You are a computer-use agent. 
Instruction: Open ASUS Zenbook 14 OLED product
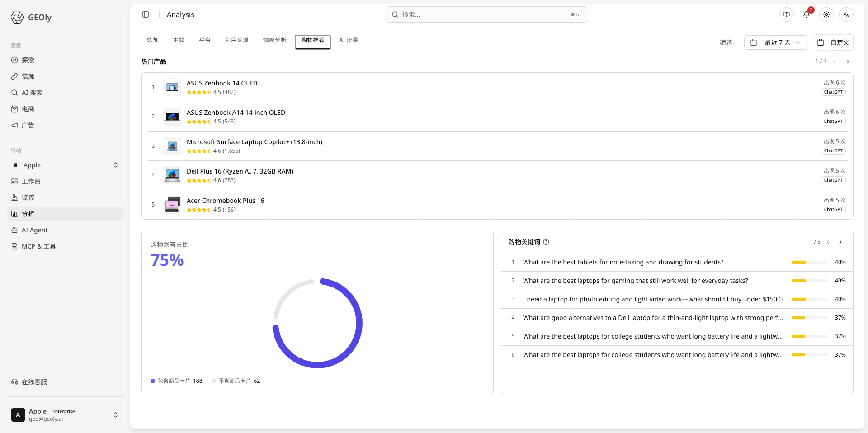pyautogui.click(x=497, y=87)
